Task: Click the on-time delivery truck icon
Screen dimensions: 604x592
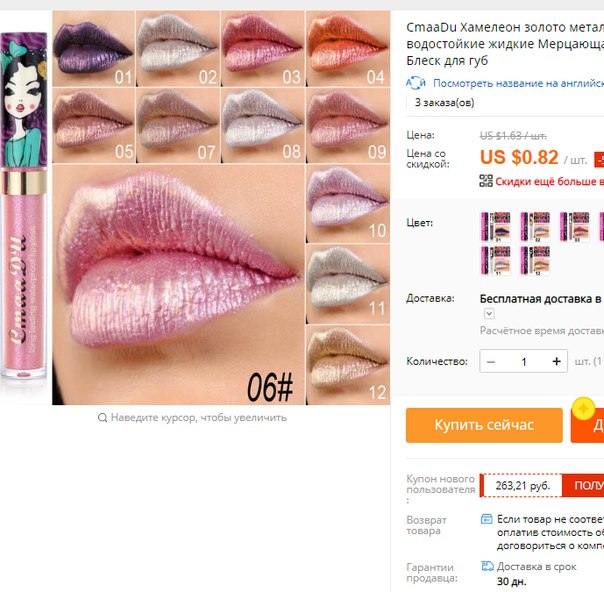Action: point(487,566)
